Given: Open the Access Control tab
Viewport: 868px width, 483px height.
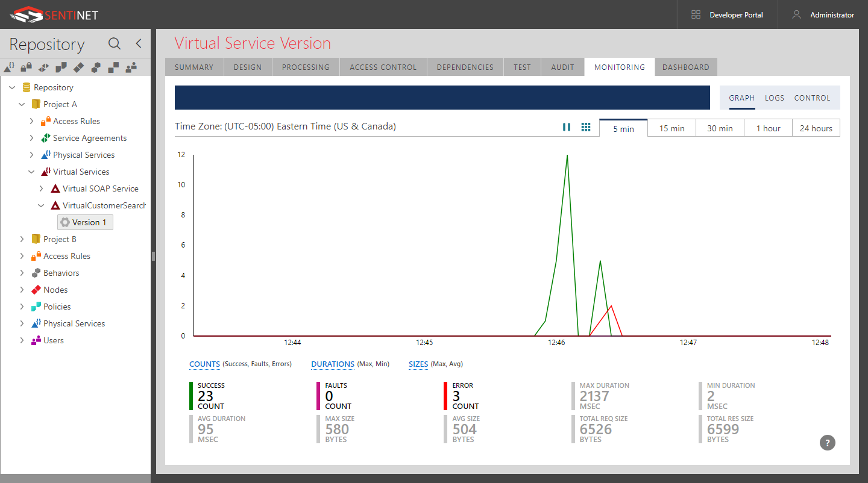Looking at the screenshot, I should (x=383, y=67).
